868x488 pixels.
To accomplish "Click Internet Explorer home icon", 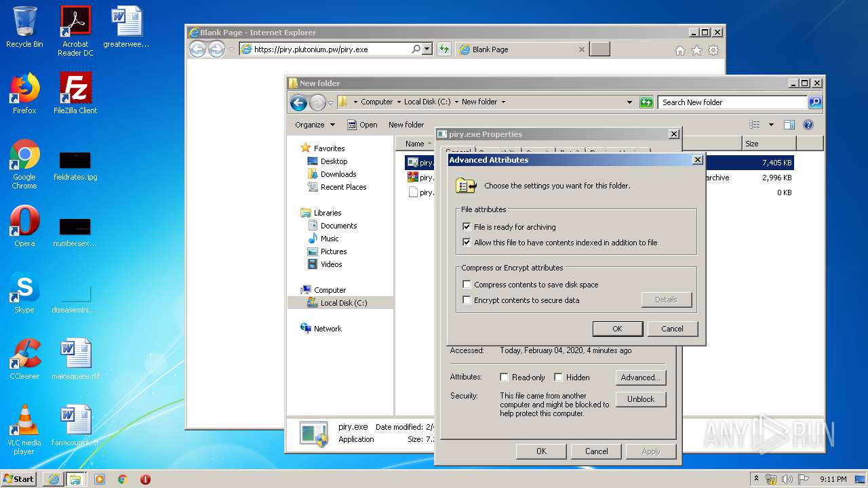I will [680, 50].
